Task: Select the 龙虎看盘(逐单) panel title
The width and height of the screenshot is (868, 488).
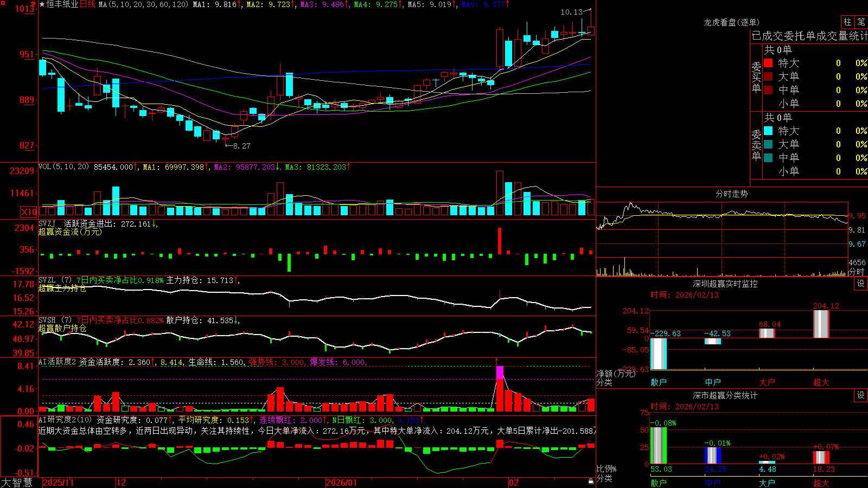Action: (732, 22)
